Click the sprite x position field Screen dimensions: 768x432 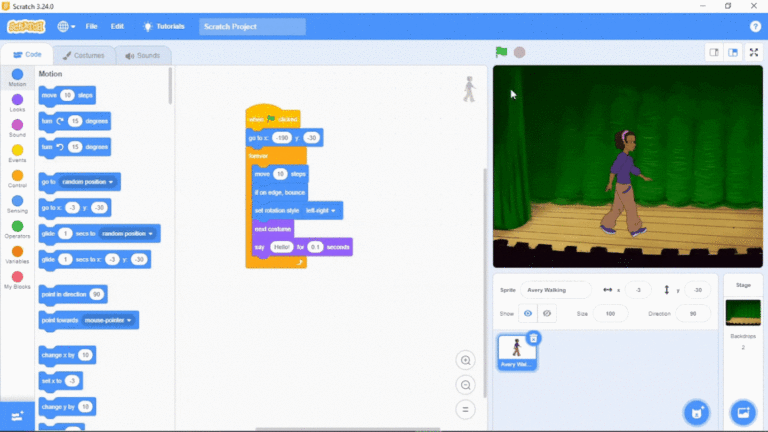click(638, 290)
